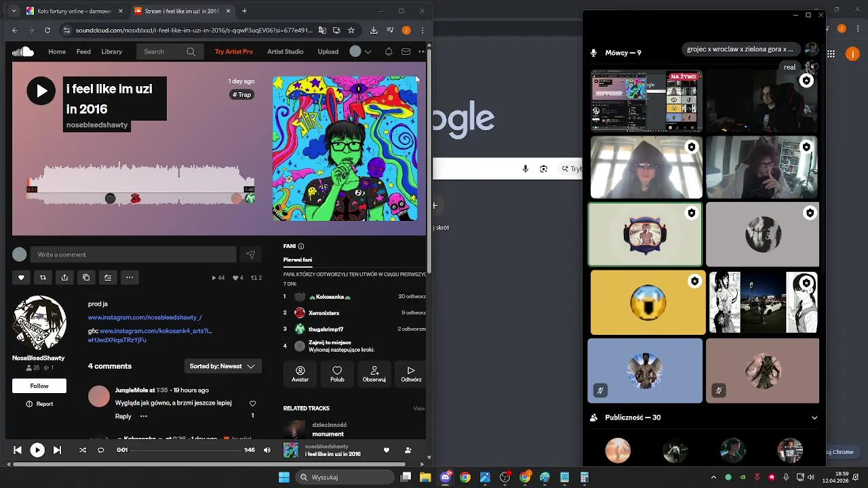Image resolution: width=868 pixels, height=488 pixels.
Task: Click the Polub step button
Action: pyautogui.click(x=337, y=374)
